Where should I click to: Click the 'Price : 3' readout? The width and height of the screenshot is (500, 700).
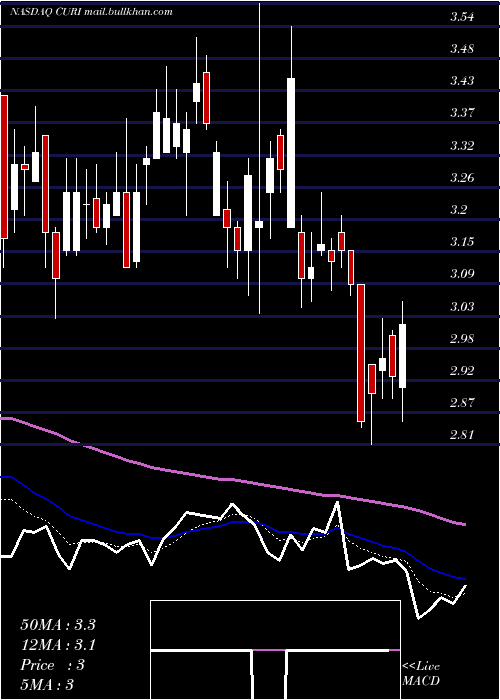tap(52, 665)
